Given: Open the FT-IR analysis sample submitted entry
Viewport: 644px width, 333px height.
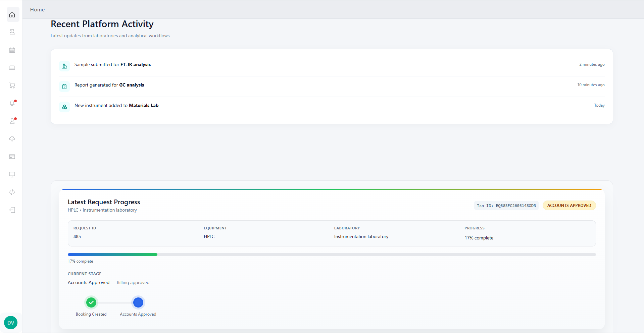Looking at the screenshot, I should click(x=112, y=65).
